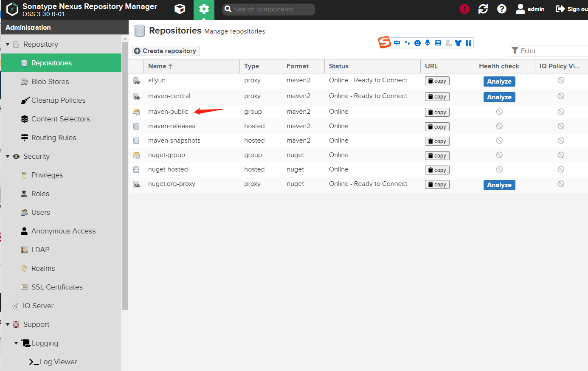Select Repositories in the sidebar

coord(62,63)
